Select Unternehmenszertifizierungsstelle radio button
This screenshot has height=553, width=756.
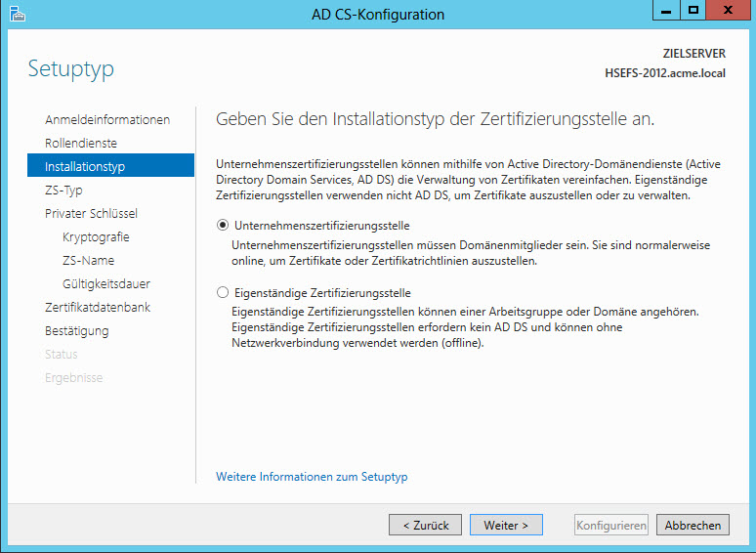point(223,225)
